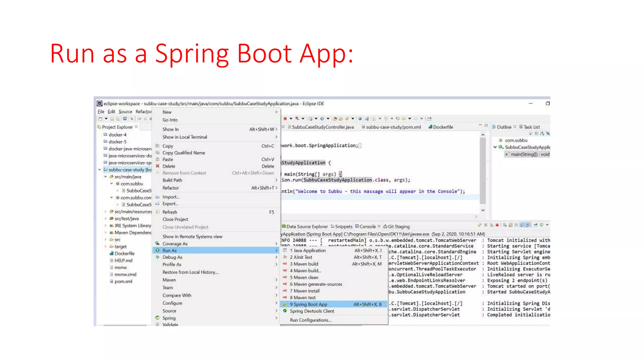Expand JRE System Library node
Screen dimensions: 644x362
coord(106,225)
